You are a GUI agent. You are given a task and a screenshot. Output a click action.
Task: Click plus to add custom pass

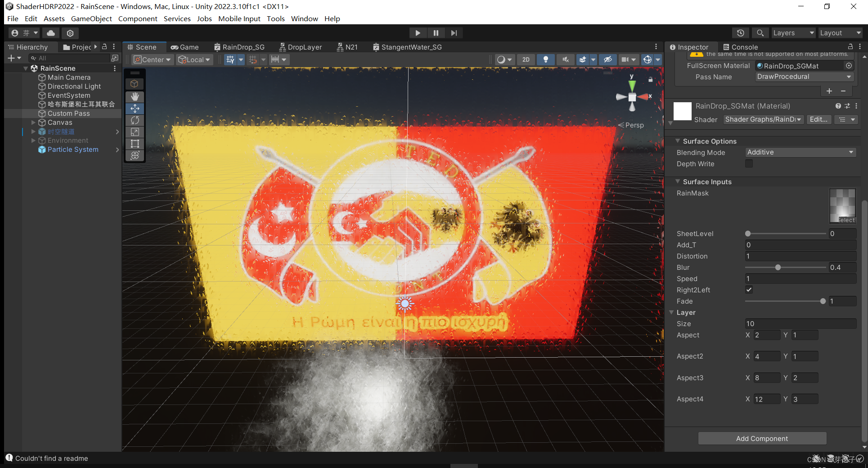(829, 91)
